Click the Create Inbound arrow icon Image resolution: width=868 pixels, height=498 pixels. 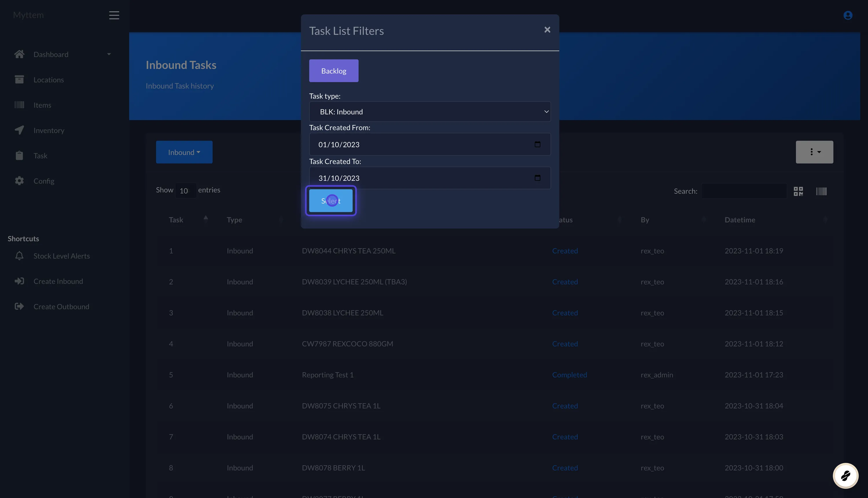coord(19,281)
